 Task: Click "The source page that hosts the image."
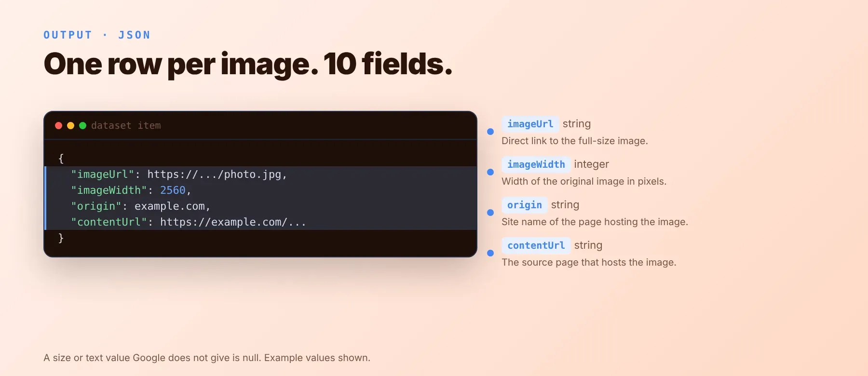point(589,262)
